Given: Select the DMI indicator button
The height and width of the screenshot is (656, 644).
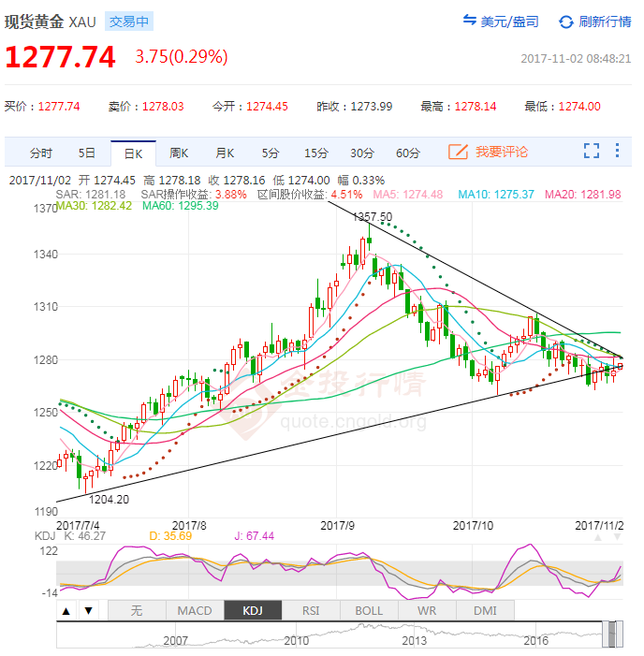Looking at the screenshot, I should (485, 610).
